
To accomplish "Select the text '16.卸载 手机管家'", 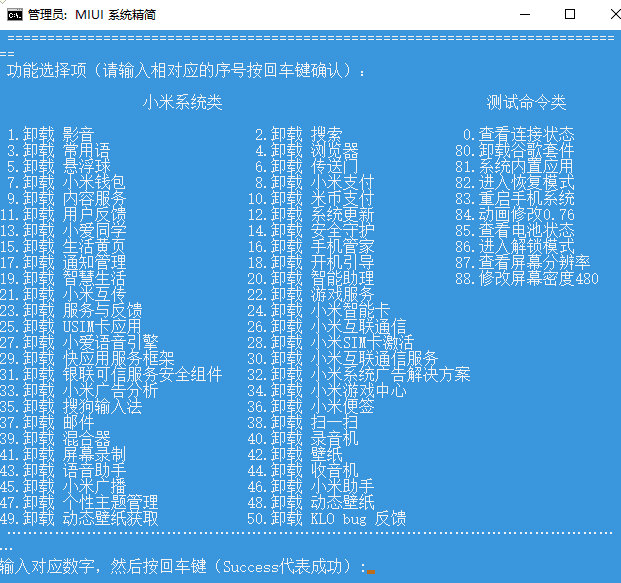I will pos(311,247).
